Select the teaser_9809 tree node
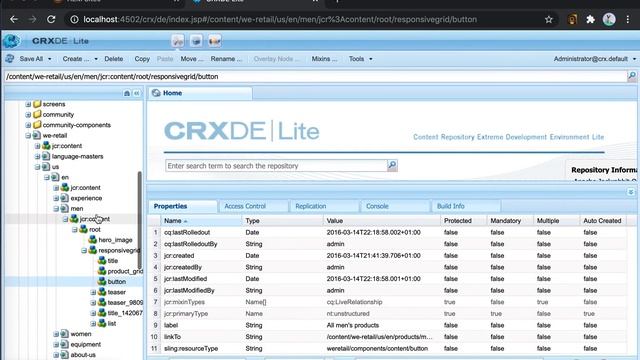The width and height of the screenshot is (640, 360). [x=125, y=302]
